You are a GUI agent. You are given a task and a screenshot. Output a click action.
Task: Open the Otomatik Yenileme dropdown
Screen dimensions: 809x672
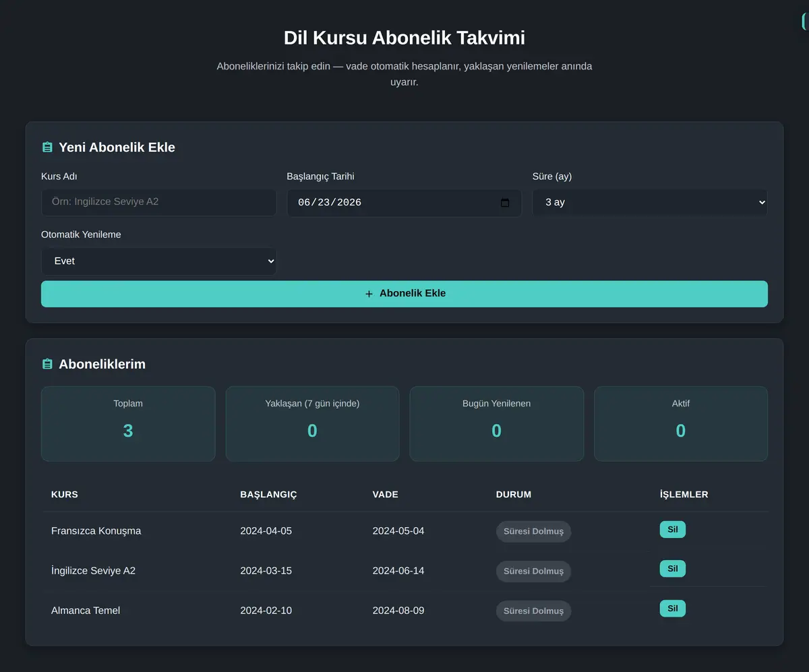pos(158,261)
